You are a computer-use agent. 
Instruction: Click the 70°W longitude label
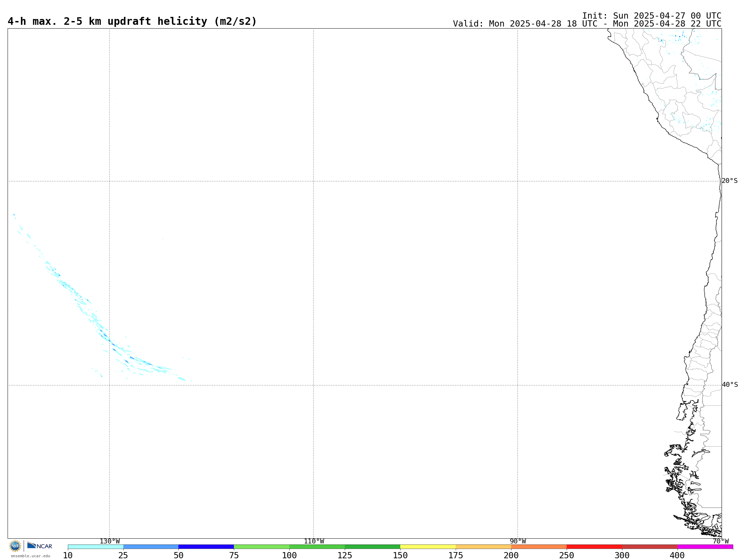coord(721,541)
